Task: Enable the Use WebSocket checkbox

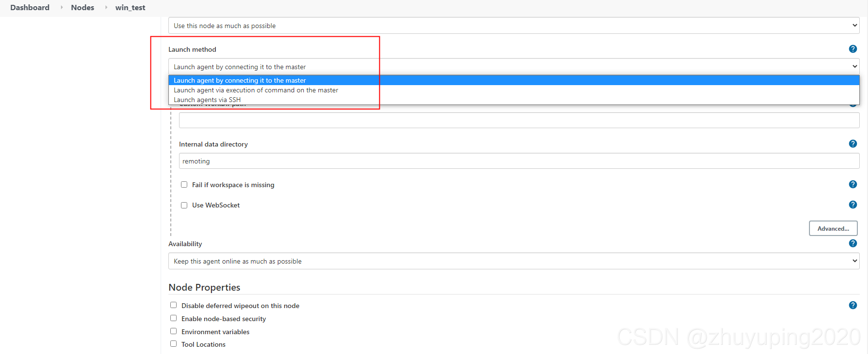Action: tap(184, 205)
